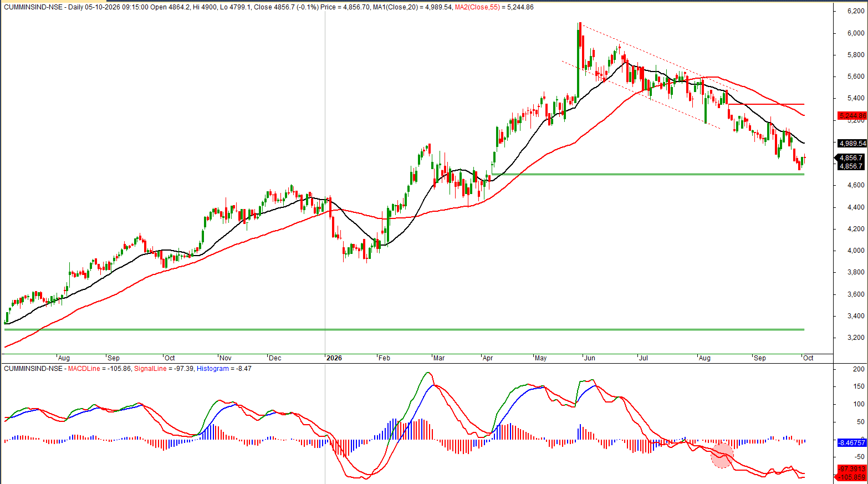Image resolution: width=868 pixels, height=484 pixels.
Task: Click the "Jul" label on the time axis
Action: pyautogui.click(x=644, y=358)
